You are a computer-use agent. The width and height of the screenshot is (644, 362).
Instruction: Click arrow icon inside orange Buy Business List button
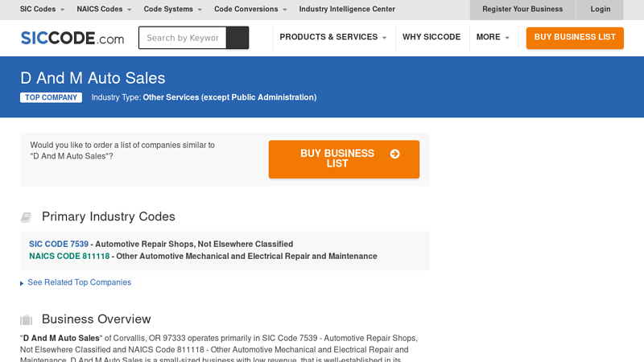(394, 154)
